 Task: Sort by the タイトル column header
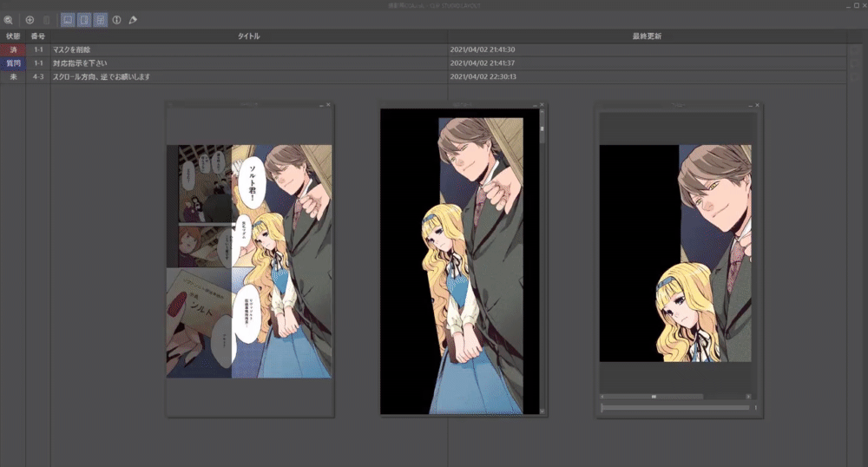tap(249, 36)
